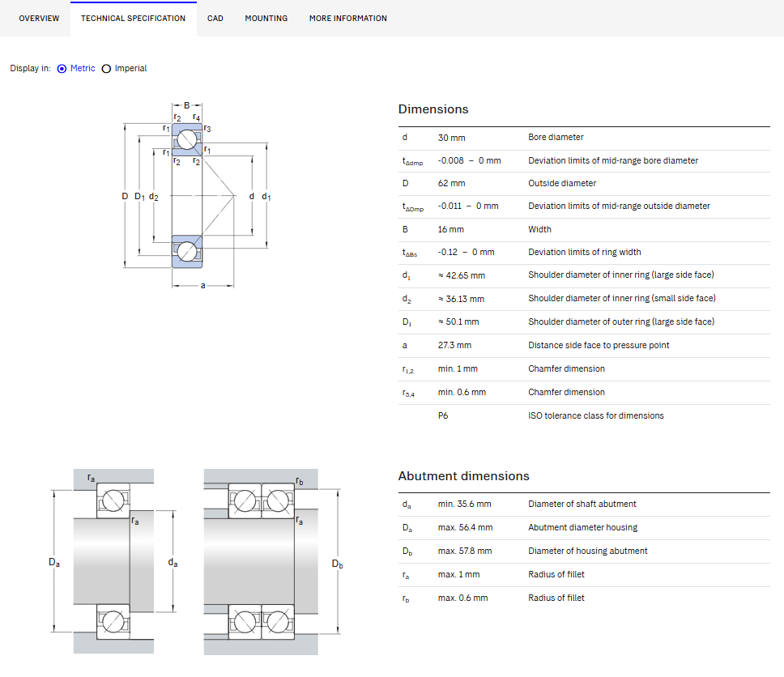Click the max. 56.4 mm value
This screenshot has height=677, width=784.
466,527
